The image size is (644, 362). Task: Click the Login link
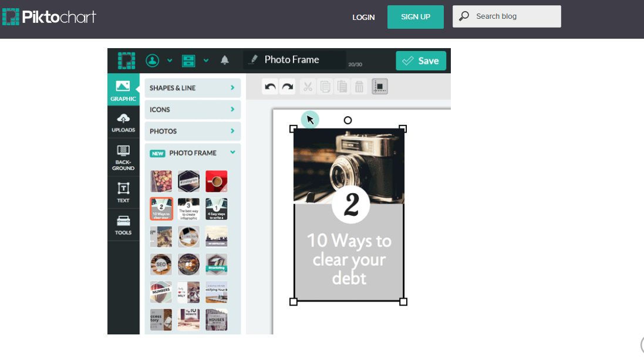click(x=363, y=17)
